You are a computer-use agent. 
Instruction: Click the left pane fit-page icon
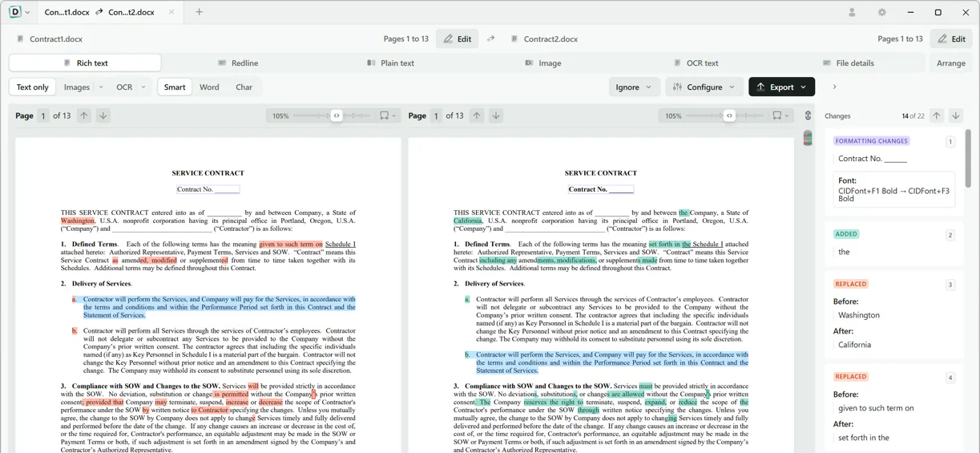384,115
